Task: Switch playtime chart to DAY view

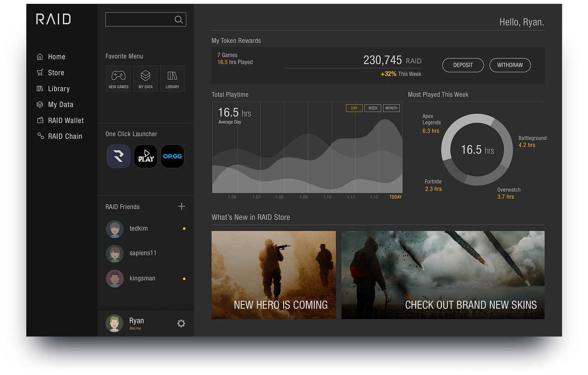Action: [354, 108]
